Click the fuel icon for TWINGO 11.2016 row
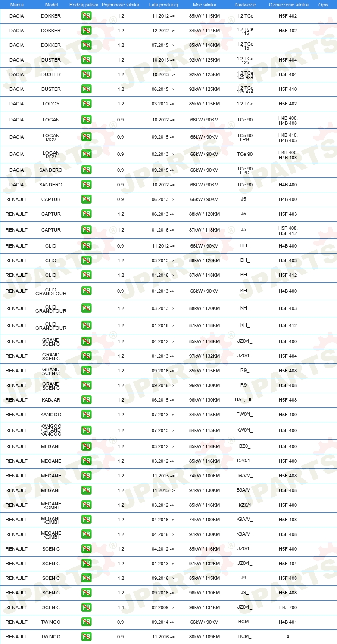Viewport: 337px width, 644px height. 86,637
